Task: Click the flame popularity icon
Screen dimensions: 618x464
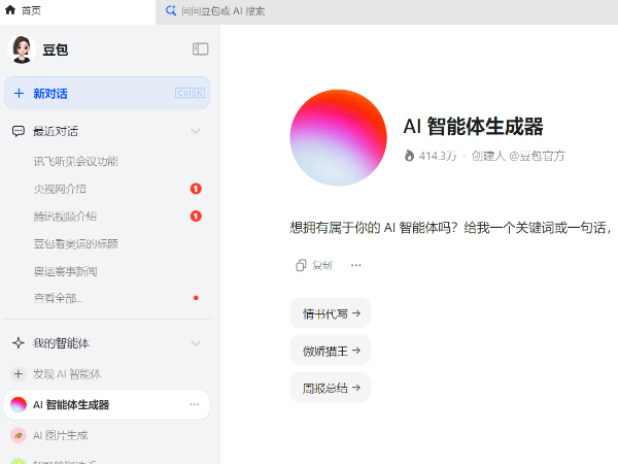Action: [x=409, y=156]
